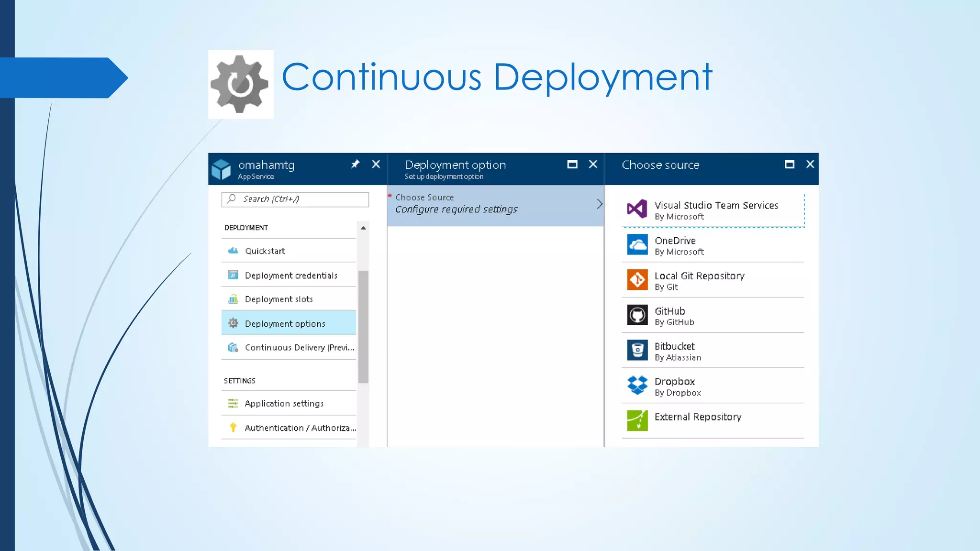Close the omahamtg App Service blade
Viewport: 980px width, 551px height.
click(x=376, y=164)
